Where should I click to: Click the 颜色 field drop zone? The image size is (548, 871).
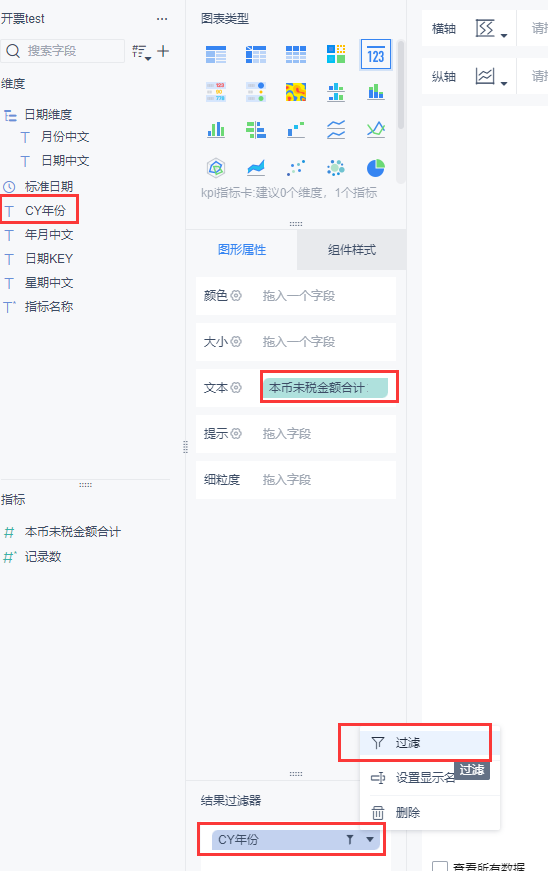coord(328,296)
